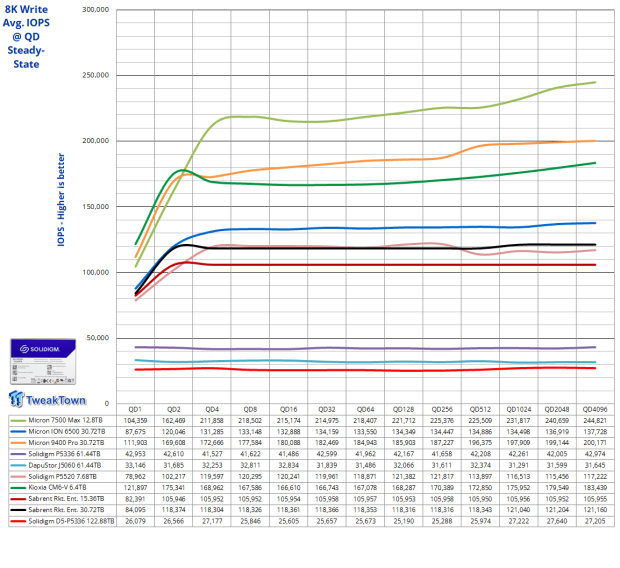Select Solidigm D5-P5336 QD1 value '26,079'
This screenshot has height=568, width=620.
click(x=135, y=521)
